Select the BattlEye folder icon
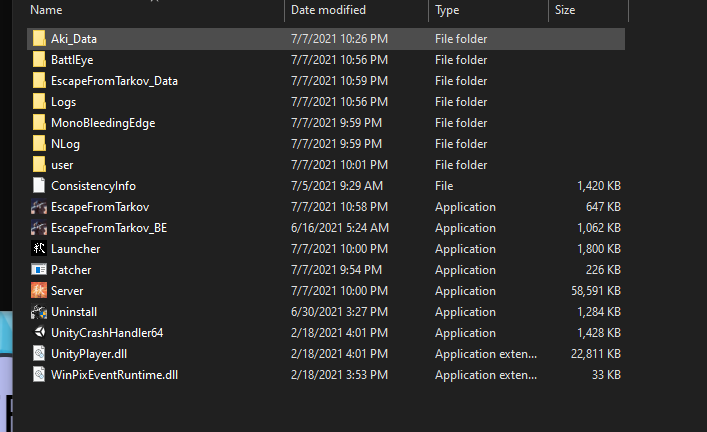The image size is (707, 432). pos(39,60)
